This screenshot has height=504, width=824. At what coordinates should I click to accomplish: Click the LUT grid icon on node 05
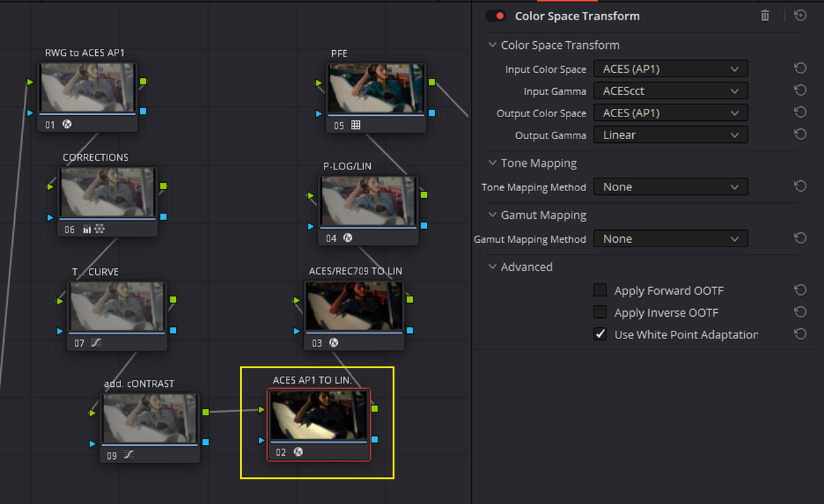point(355,126)
